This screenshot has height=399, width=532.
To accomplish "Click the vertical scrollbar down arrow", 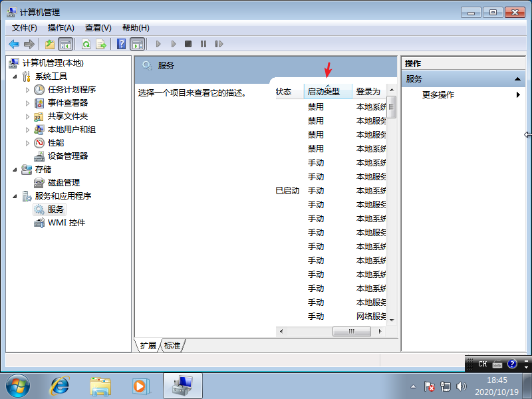I will [x=392, y=319].
